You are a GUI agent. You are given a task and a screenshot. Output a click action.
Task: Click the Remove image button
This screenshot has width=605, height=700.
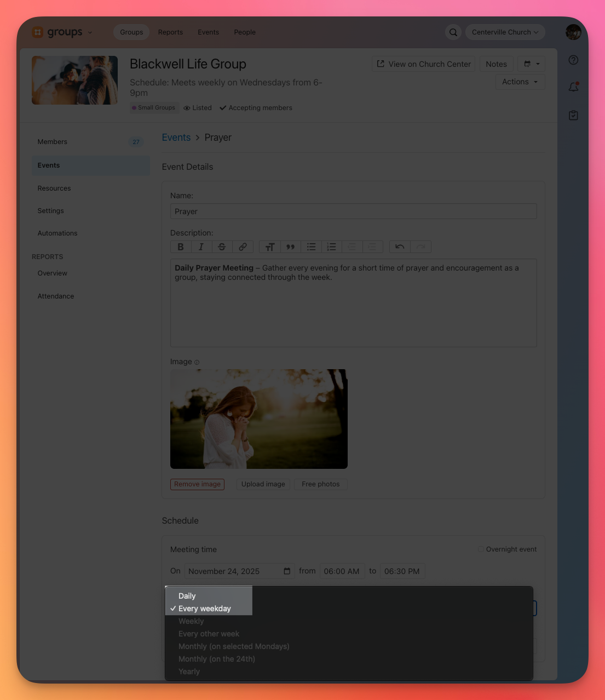tap(197, 484)
